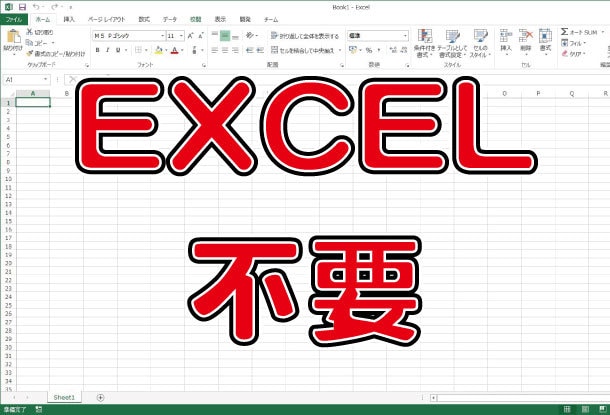Switch to the Data (データ) tab
Screen dimensions: 610x415
point(170,19)
